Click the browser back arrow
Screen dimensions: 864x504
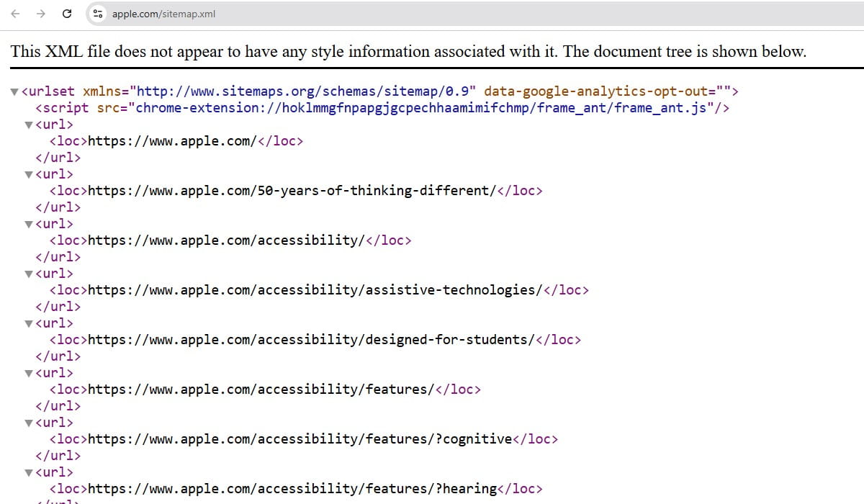[15, 13]
